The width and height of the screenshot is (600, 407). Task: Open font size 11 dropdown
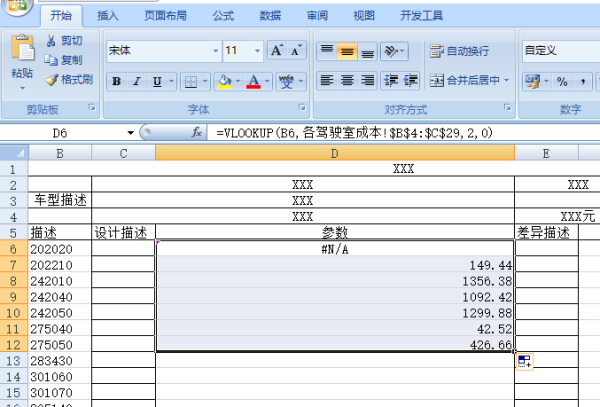coord(257,50)
